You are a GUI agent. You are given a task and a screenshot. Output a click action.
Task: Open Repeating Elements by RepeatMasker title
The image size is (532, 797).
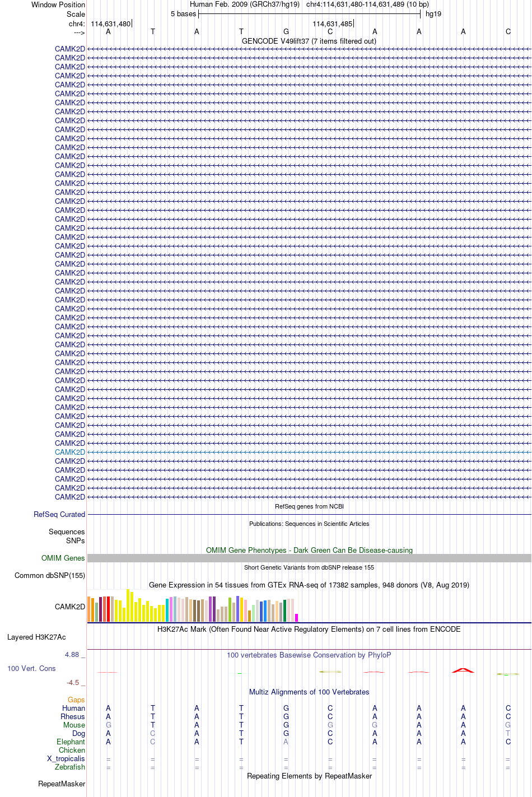click(x=309, y=776)
